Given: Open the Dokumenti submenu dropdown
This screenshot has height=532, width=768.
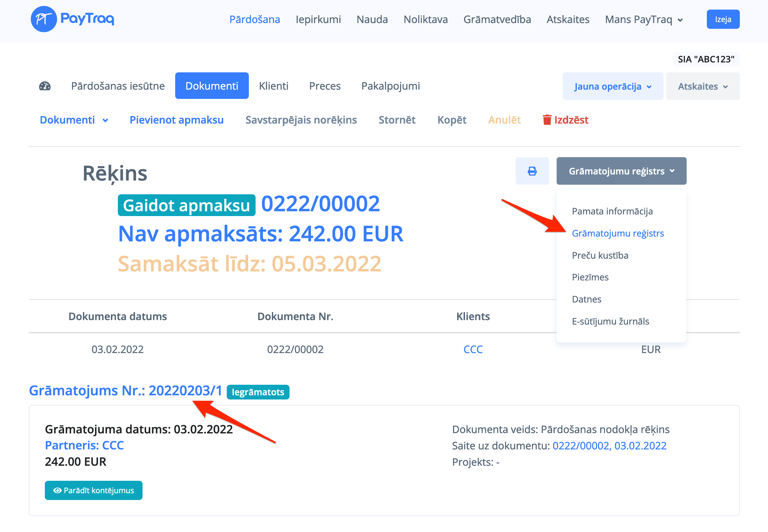Looking at the screenshot, I should (x=74, y=120).
